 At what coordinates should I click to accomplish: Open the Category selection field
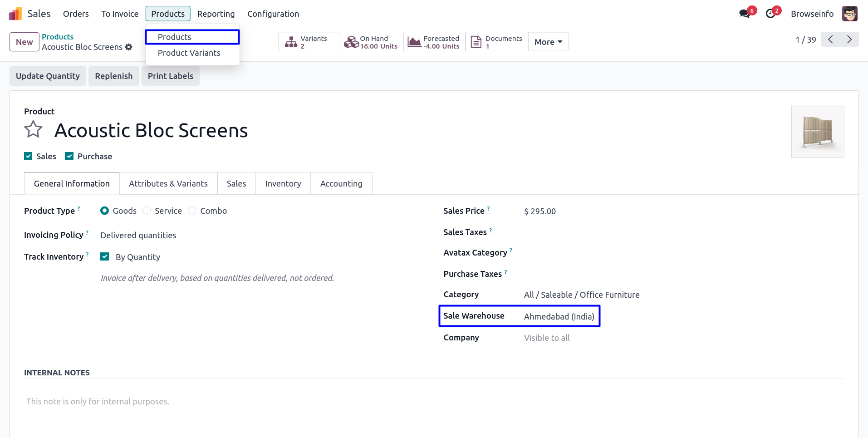coord(581,295)
